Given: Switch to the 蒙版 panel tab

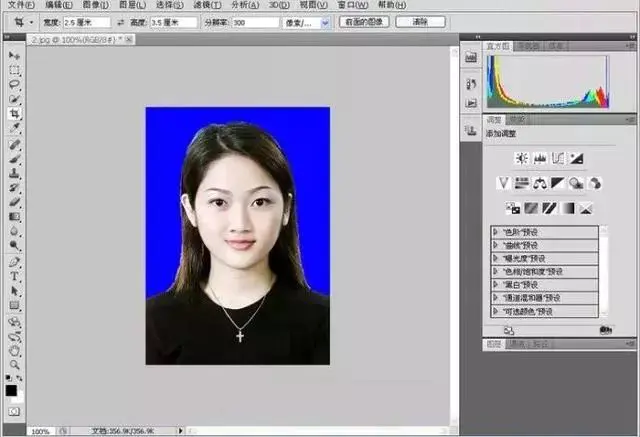Looking at the screenshot, I should 516,119.
